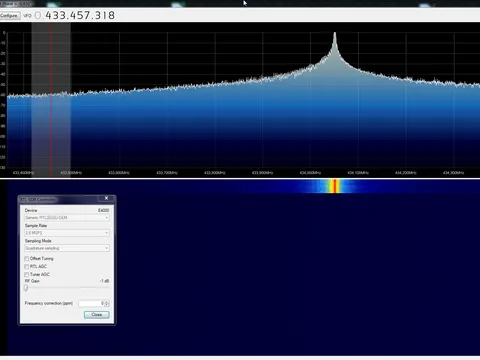Click the VFO frequency readout 433.457.318
Screen dimensions: 480x360
pyautogui.click(x=80, y=15)
